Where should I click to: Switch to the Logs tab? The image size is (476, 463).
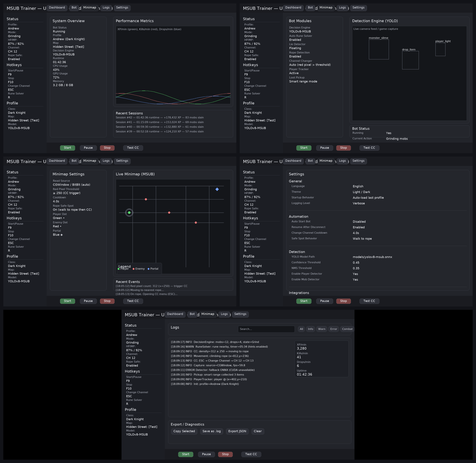tap(224, 314)
